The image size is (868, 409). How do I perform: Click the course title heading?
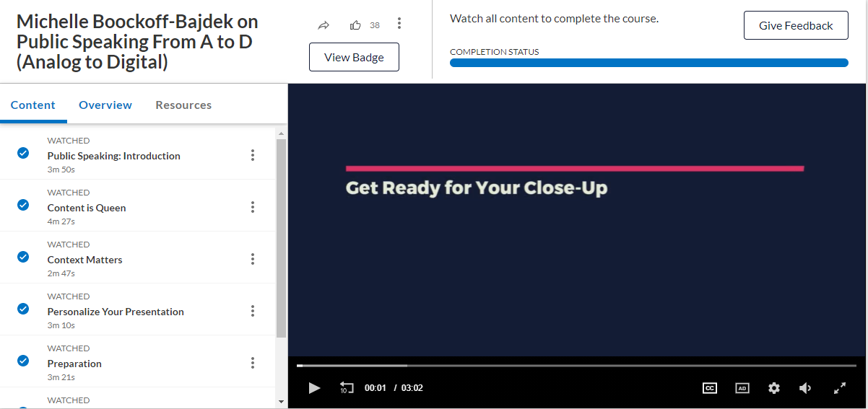[137, 42]
